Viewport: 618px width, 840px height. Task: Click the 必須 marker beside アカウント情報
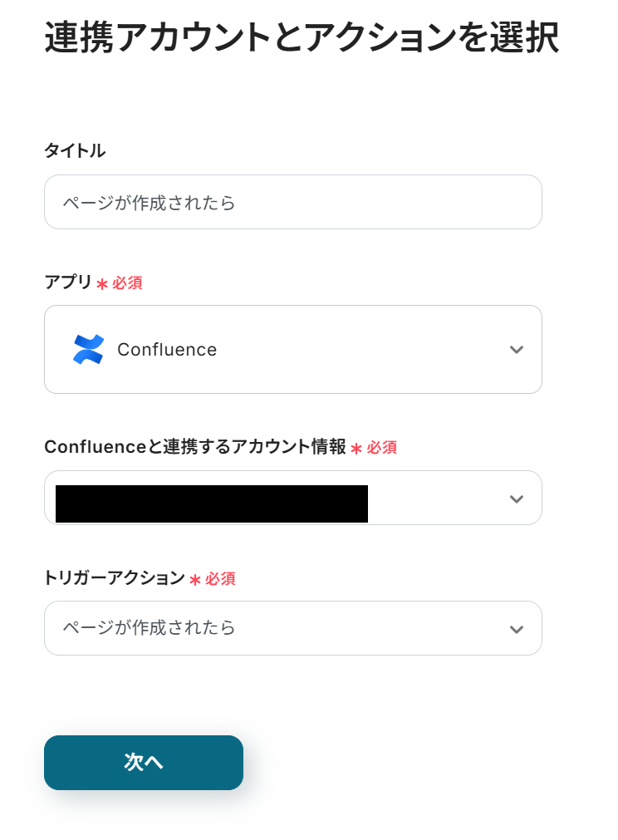point(381,447)
